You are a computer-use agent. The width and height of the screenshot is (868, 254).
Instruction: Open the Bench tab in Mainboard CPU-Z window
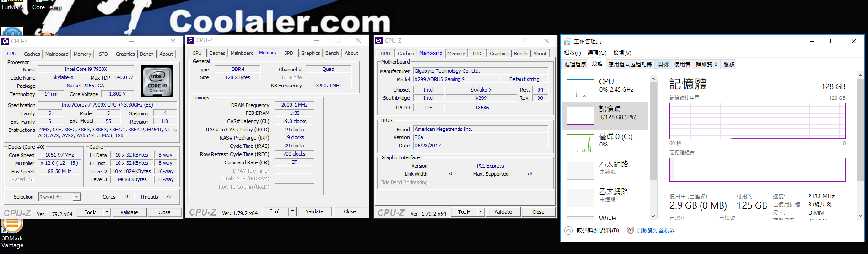(x=520, y=54)
